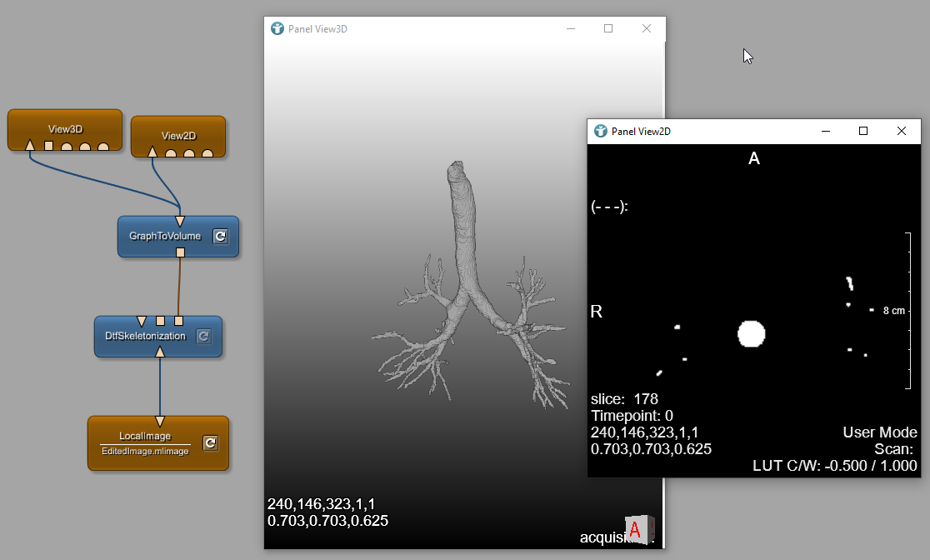Screen dimensions: 930x560
Task: Select the View3D triangle image input connector
Action: coord(30,146)
